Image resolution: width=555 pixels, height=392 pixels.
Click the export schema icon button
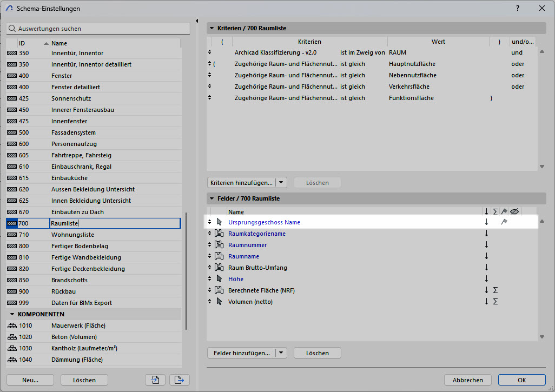(179, 380)
